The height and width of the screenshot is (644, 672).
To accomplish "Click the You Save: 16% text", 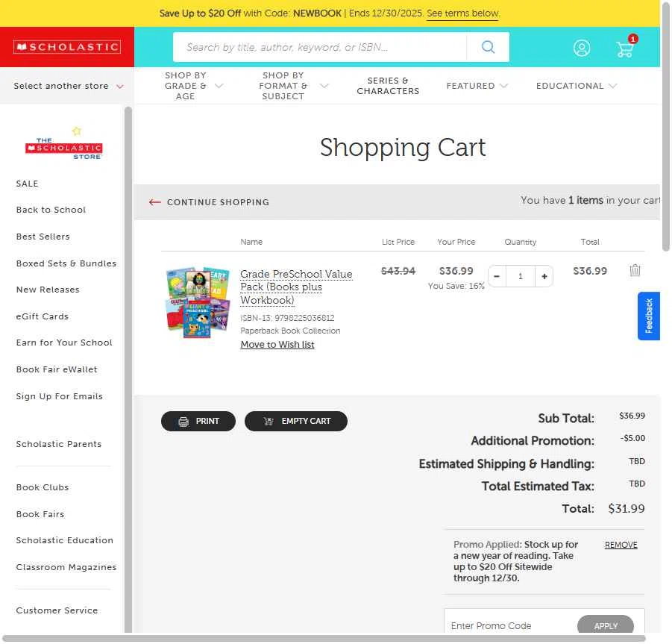I will coord(456,286).
